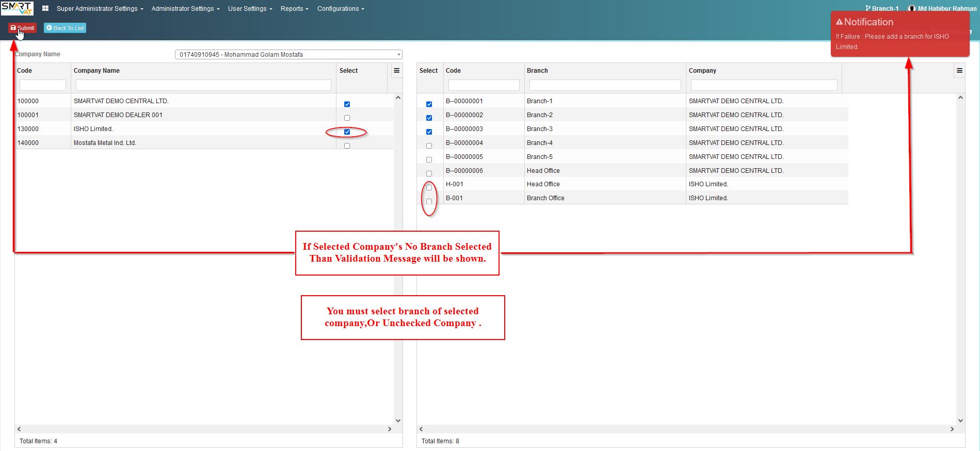Click branch grid horizontal scrollbar

pos(686,429)
